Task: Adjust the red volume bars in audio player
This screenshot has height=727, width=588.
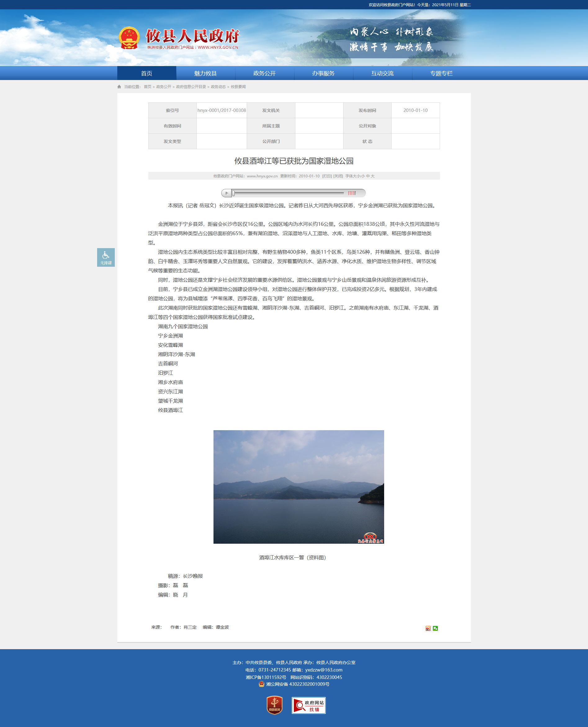Action: point(352,193)
